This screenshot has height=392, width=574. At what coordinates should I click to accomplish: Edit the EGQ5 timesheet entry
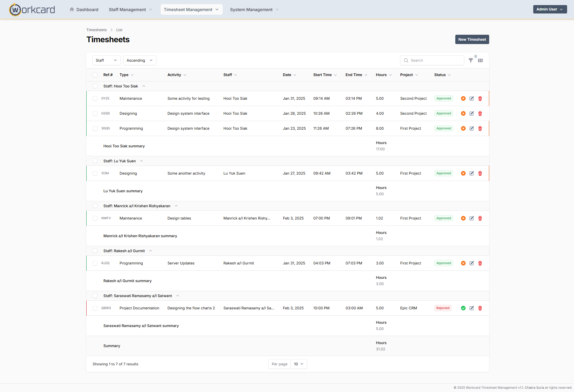pos(471,113)
